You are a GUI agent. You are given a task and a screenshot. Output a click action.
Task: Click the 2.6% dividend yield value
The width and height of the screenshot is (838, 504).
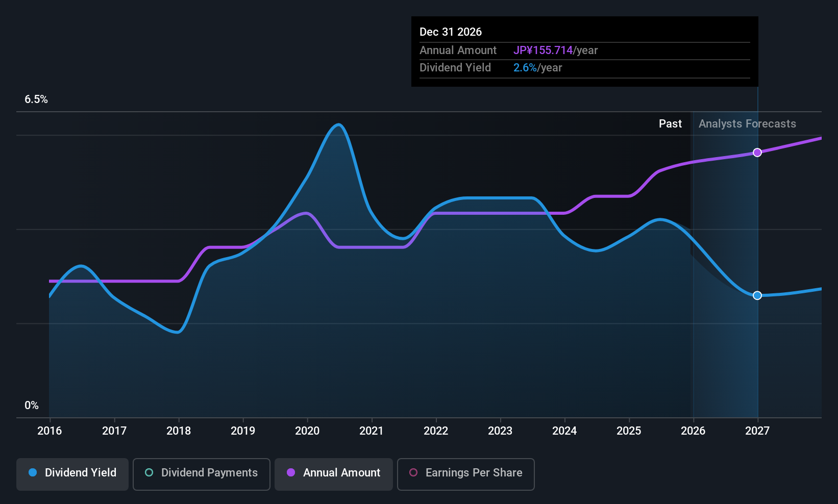pyautogui.click(x=525, y=68)
